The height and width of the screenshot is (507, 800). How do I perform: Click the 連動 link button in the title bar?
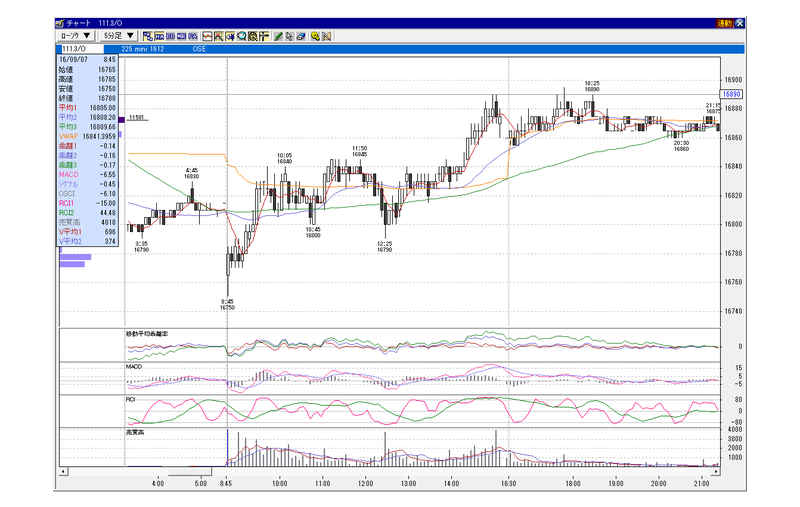coord(724,23)
